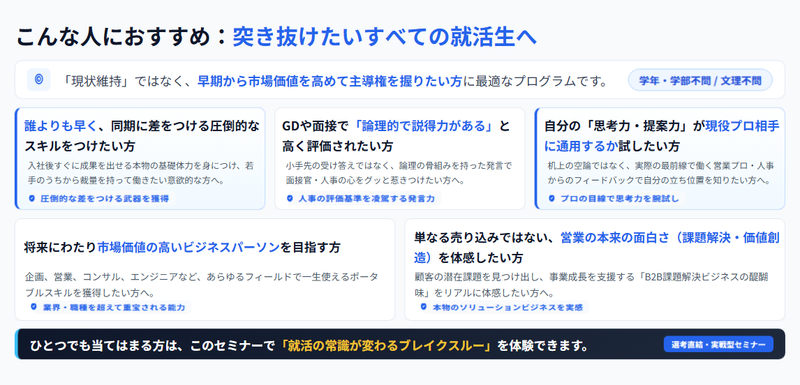
Task: Click the プロの目線で思考力を腕試し tag
Action: click(x=615, y=198)
